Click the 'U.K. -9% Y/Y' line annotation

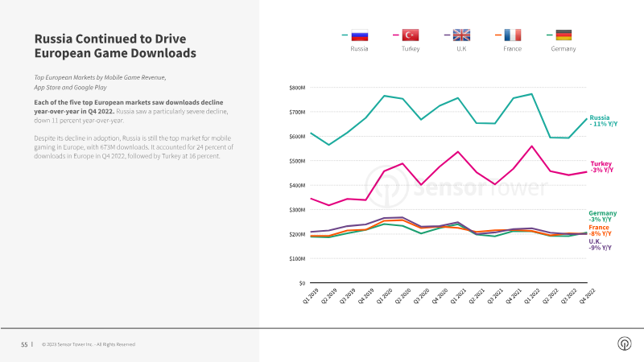(x=600, y=245)
